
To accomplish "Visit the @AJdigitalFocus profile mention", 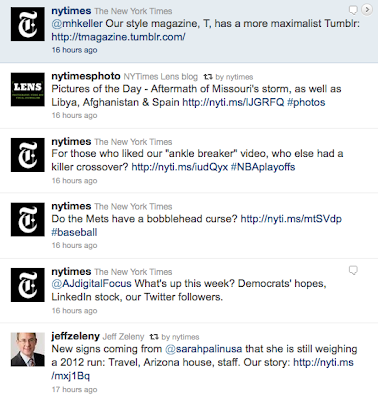I will click(x=92, y=284).
